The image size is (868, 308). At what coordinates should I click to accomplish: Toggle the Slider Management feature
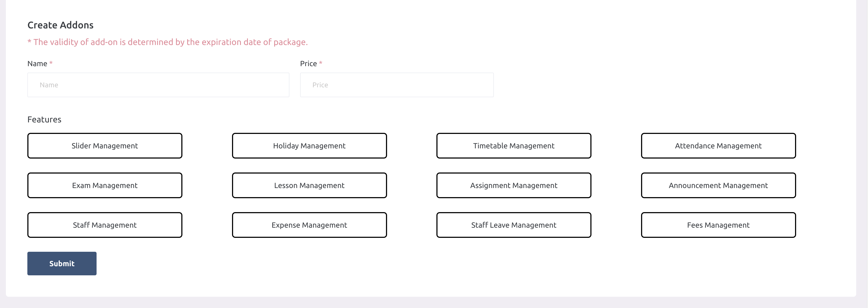(x=104, y=145)
